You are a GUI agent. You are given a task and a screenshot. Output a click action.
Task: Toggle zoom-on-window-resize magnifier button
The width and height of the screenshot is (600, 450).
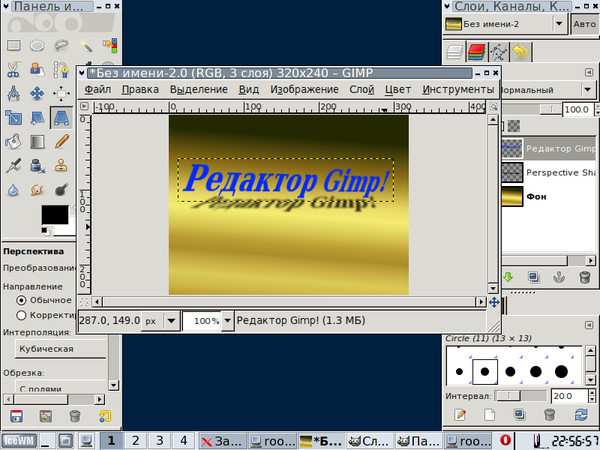pos(494,107)
